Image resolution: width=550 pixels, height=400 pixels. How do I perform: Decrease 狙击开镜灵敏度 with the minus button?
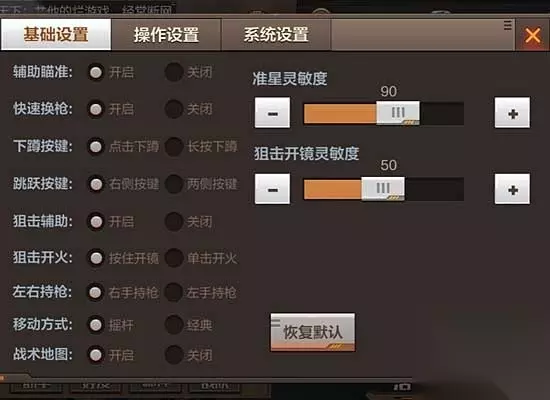click(273, 189)
